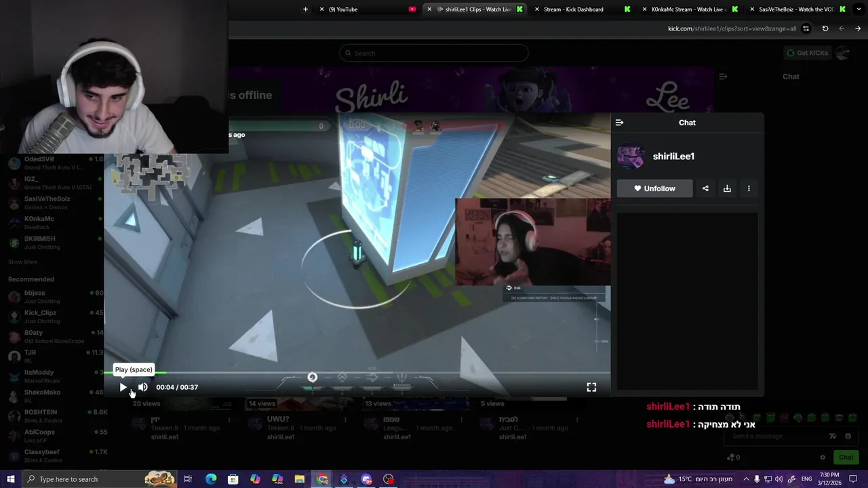
Task: Open ROSHTEIN recommended channel
Action: pyautogui.click(x=54, y=415)
